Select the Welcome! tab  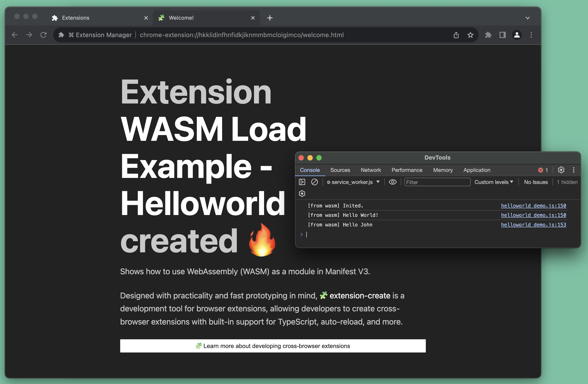pos(206,18)
